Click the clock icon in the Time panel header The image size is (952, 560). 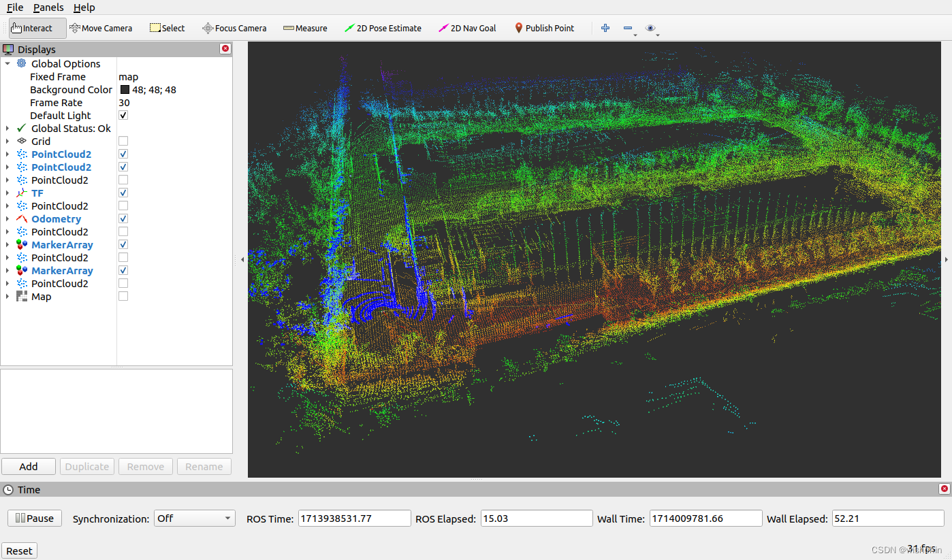coord(8,489)
